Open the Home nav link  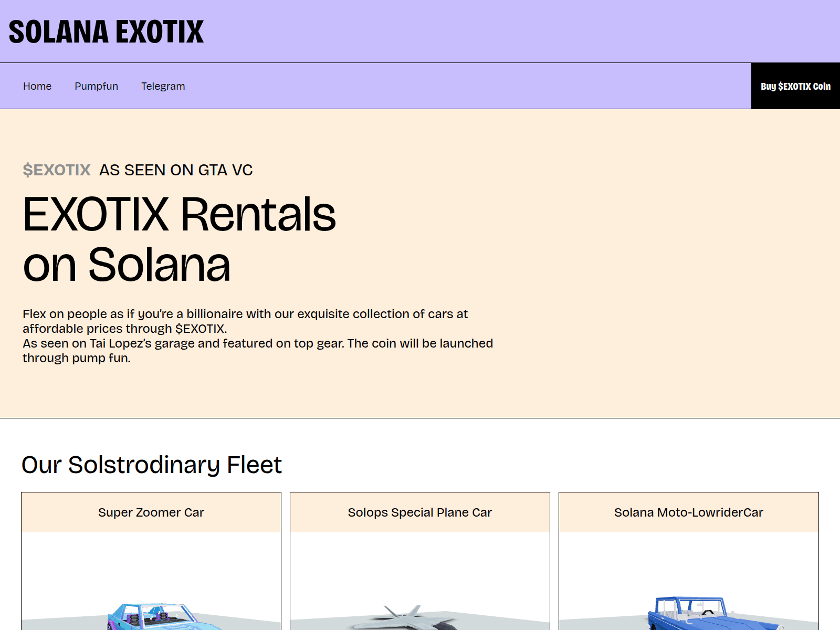click(x=37, y=86)
